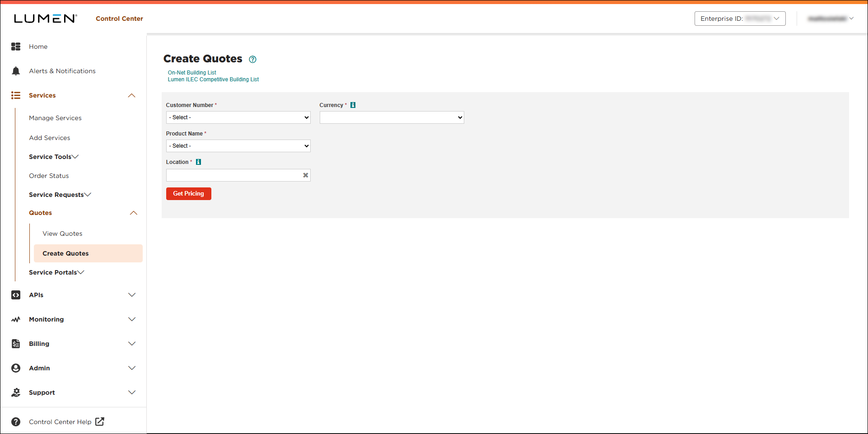Click inside the Location input field
This screenshot has height=434, width=868.
233,175
